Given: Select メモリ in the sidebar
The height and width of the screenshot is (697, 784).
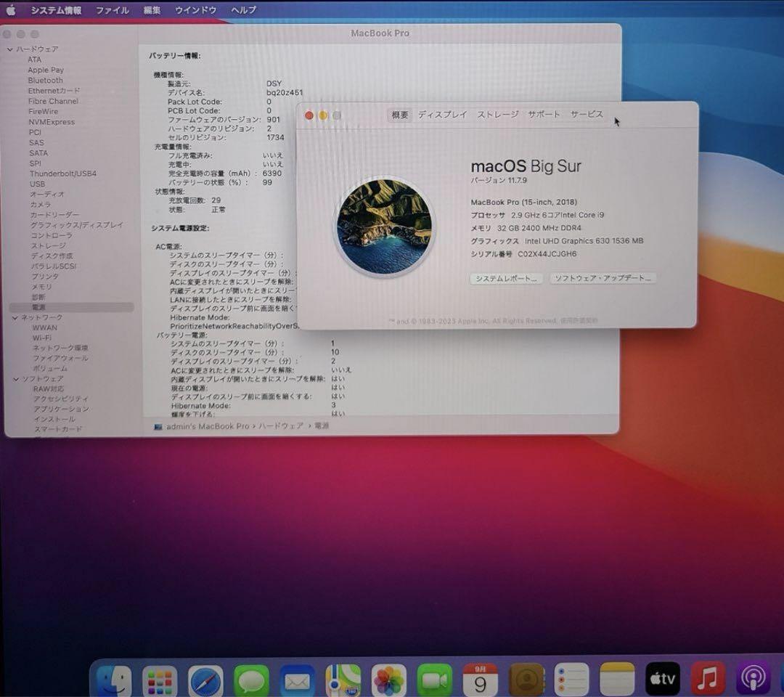Looking at the screenshot, I should [x=41, y=287].
